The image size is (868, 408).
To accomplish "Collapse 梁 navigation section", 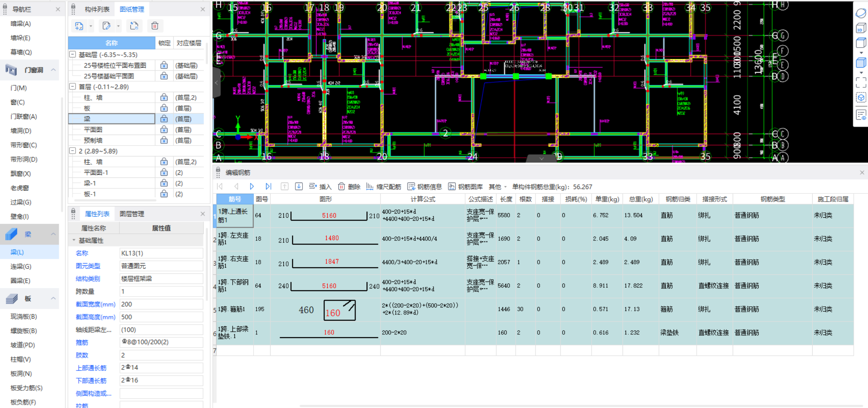I will (x=53, y=234).
